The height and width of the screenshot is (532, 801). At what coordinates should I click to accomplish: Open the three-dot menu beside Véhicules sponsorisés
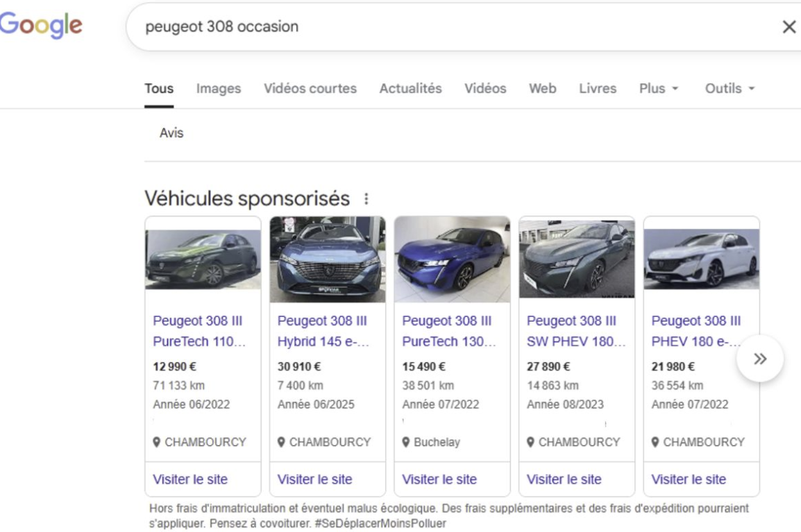(x=366, y=199)
